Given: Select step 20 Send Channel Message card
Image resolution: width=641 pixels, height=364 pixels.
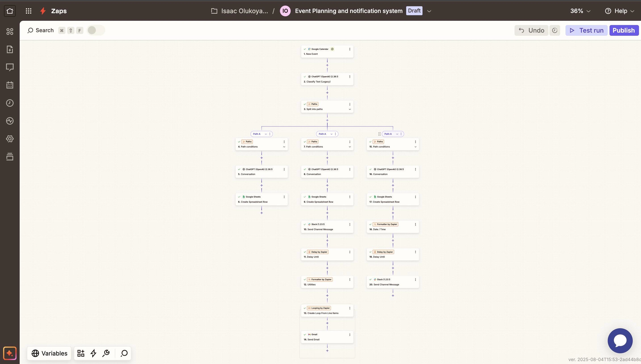Looking at the screenshot, I should coord(393,282).
